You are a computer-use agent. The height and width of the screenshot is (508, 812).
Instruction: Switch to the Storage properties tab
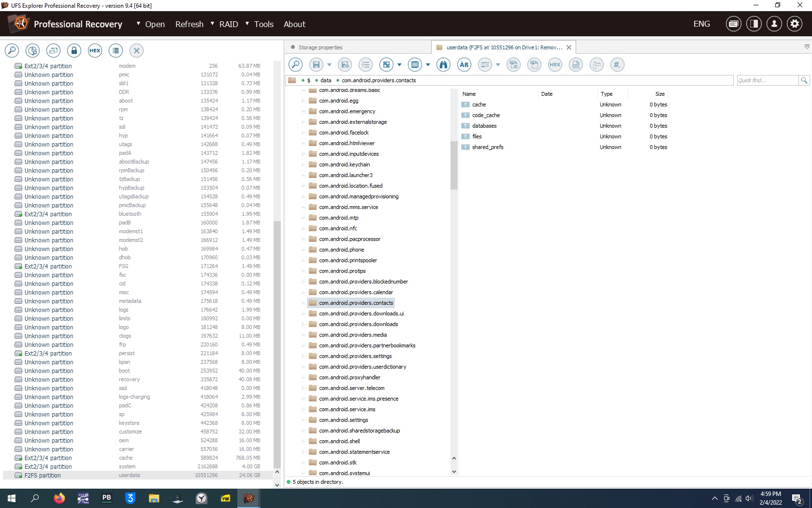[x=358, y=47]
